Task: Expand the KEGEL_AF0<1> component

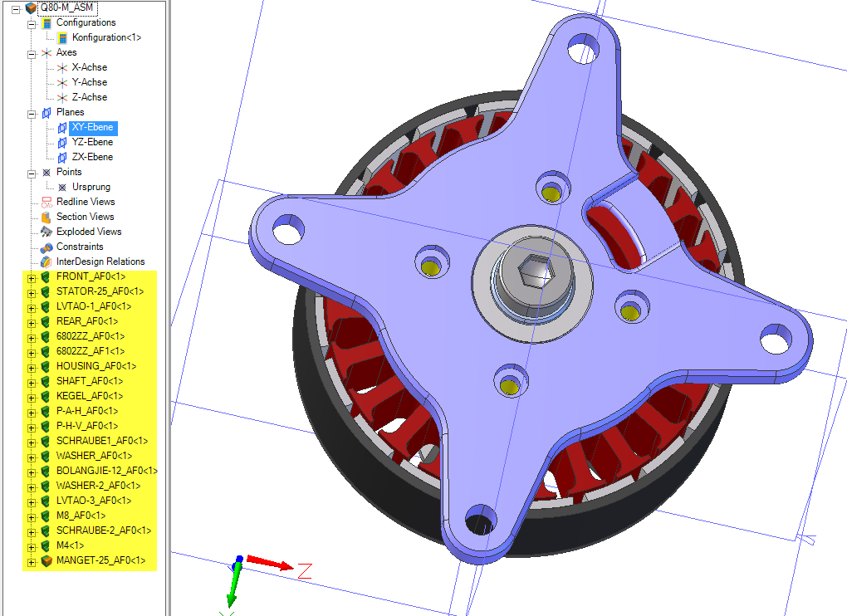Action: coord(32,398)
